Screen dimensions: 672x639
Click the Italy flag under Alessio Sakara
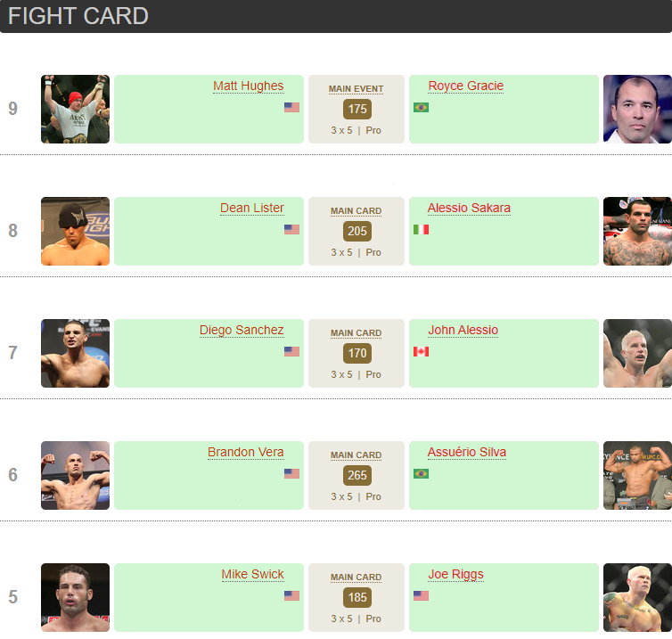[421, 230]
